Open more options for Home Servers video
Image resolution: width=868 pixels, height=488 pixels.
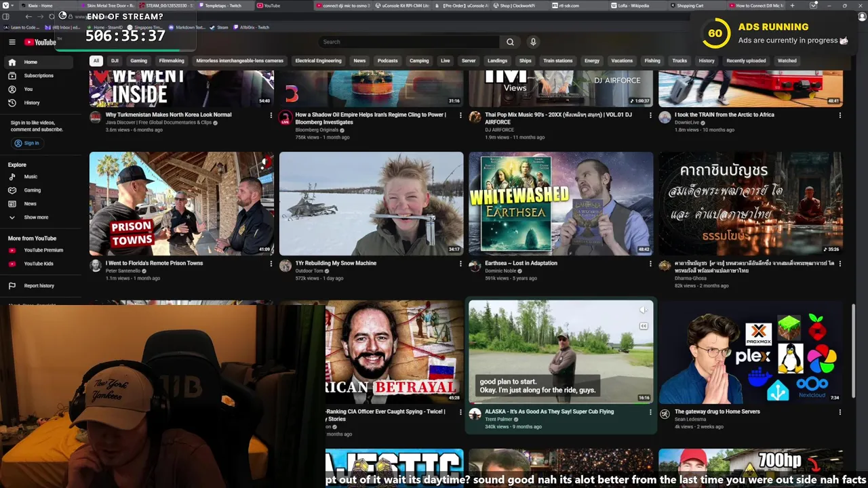click(x=840, y=412)
